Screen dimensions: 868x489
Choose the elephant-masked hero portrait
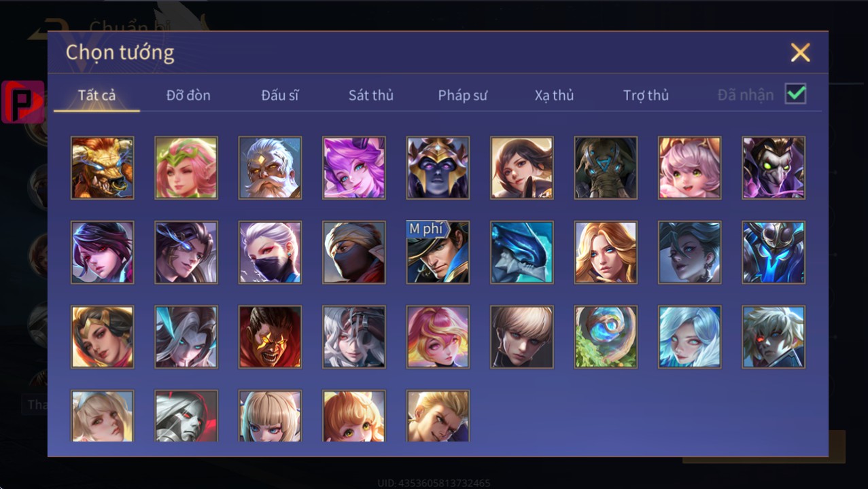pyautogui.click(x=606, y=168)
